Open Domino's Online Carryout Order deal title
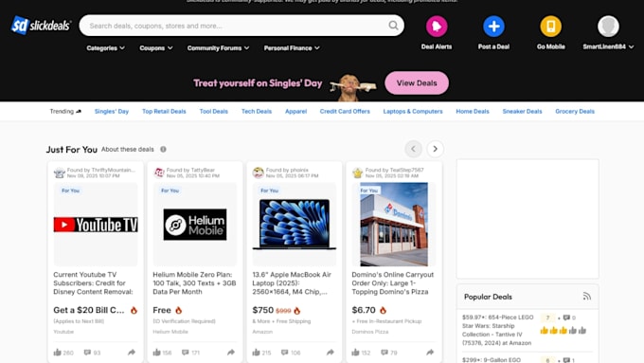 (x=393, y=283)
